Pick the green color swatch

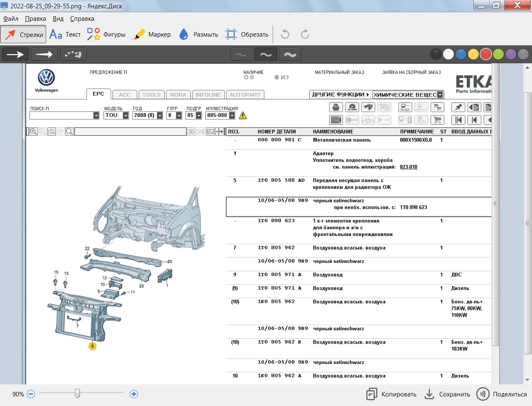(498, 54)
